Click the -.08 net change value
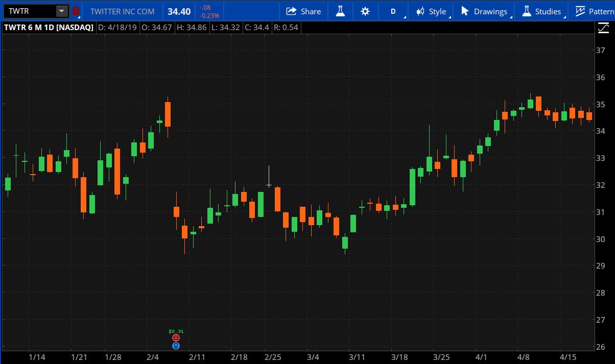 (205, 7)
